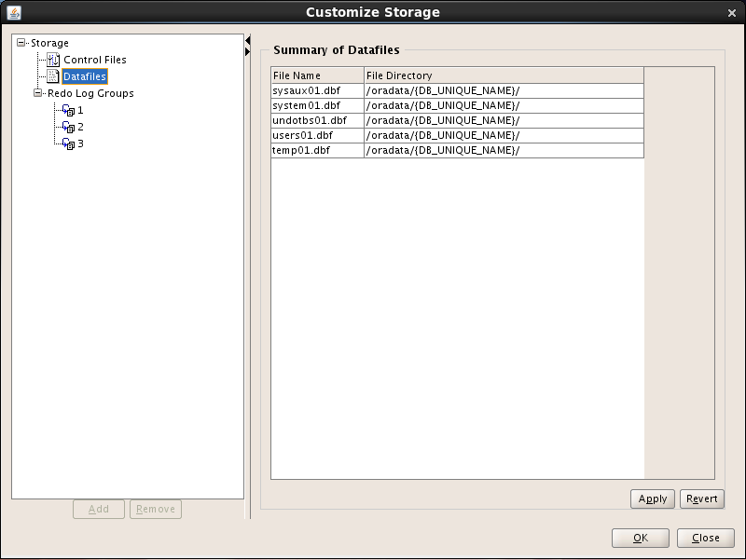Viewport: 746px width, 560px height.
Task: Expand the tree pane with right arrow
Action: (247, 51)
